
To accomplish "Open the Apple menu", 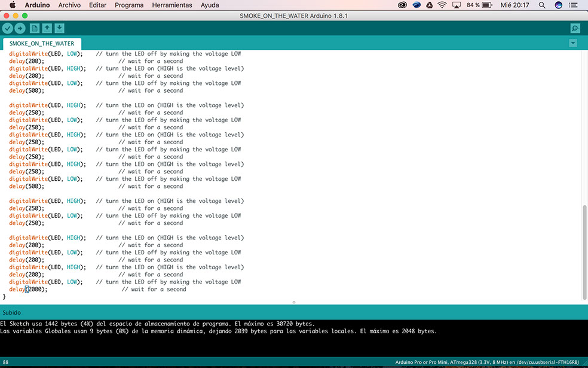I will coord(13,5).
